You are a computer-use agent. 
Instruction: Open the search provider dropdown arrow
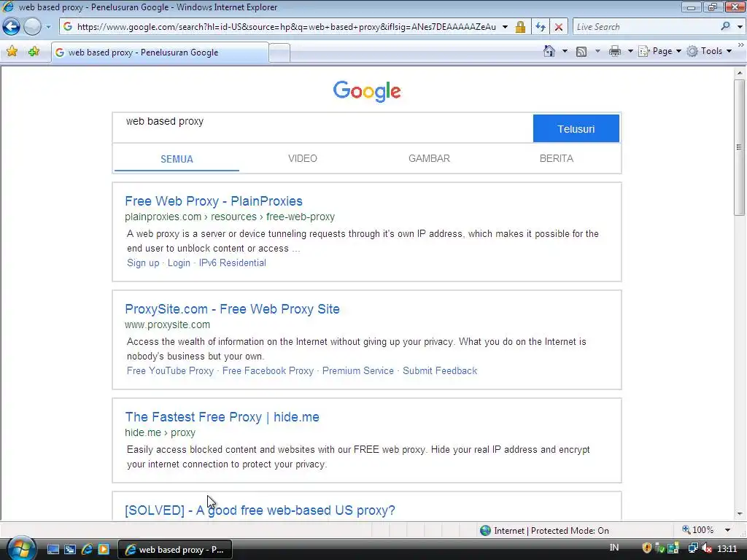pos(740,27)
